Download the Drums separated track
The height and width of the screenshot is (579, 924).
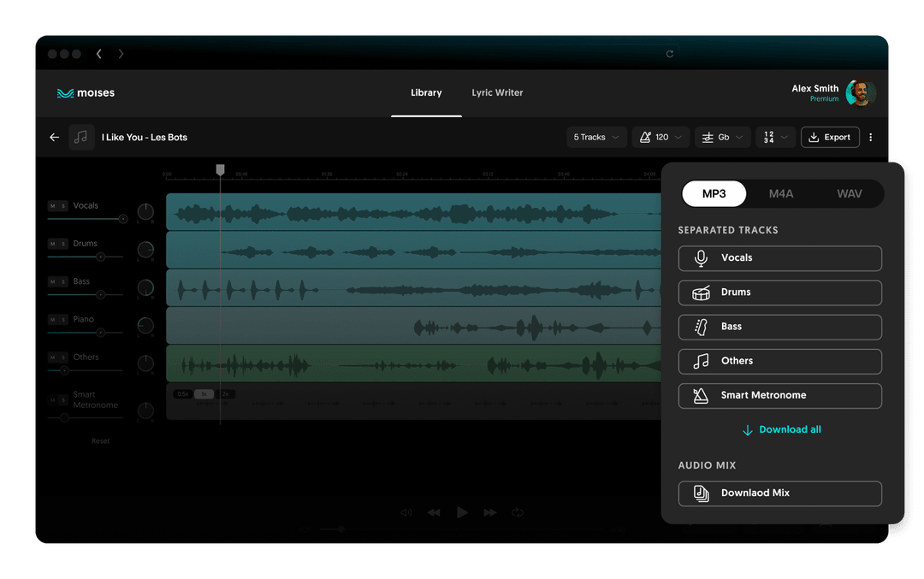[x=779, y=292]
